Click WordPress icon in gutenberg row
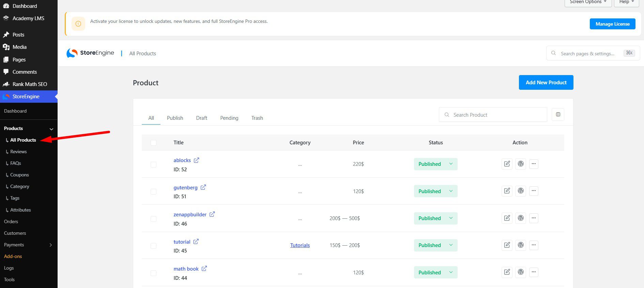Screen dimensions: 644x288 [x=521, y=191]
